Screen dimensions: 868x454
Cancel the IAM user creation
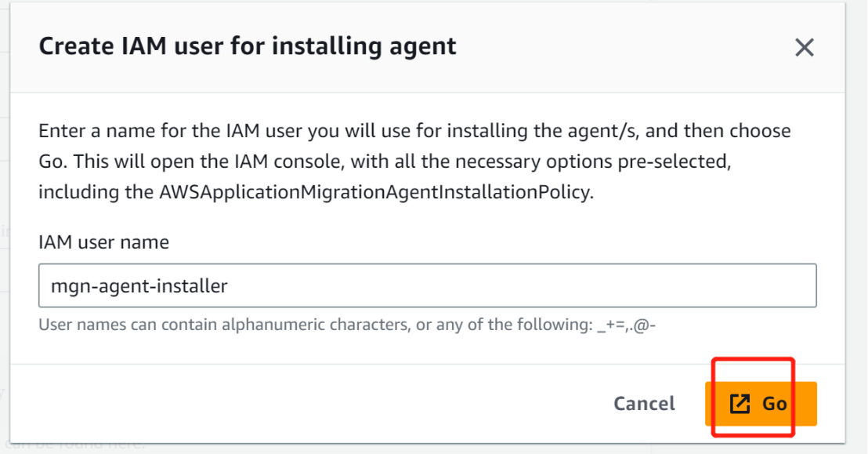[644, 404]
